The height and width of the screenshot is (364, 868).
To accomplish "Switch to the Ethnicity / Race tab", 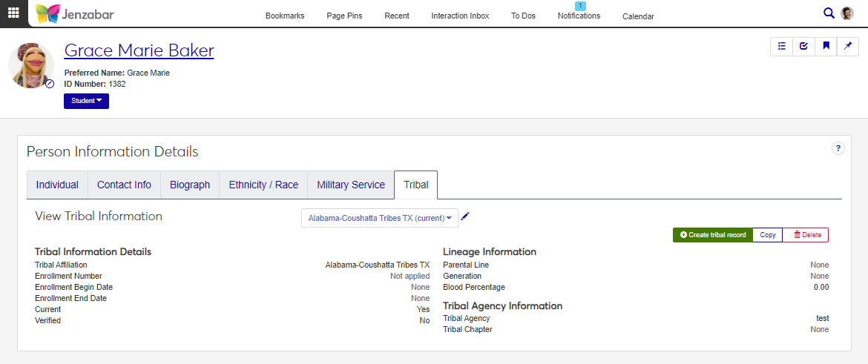I will click(x=263, y=185).
